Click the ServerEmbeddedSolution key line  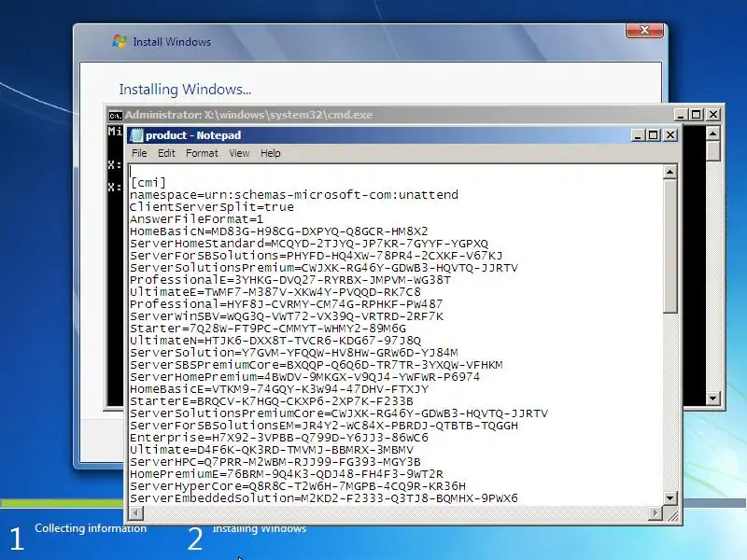tap(324, 498)
